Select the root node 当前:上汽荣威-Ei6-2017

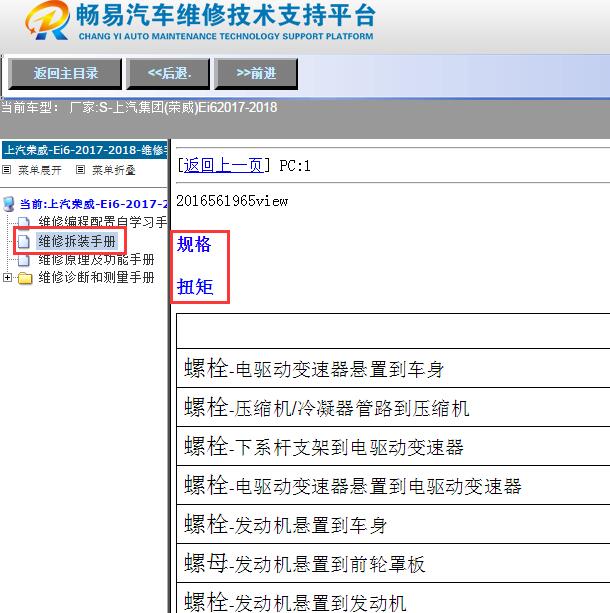(x=93, y=204)
